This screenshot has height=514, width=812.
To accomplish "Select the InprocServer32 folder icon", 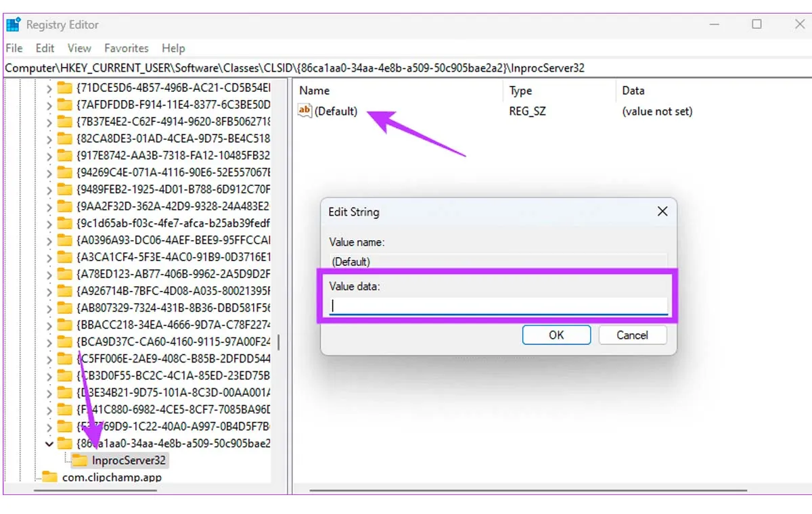I will point(80,461).
